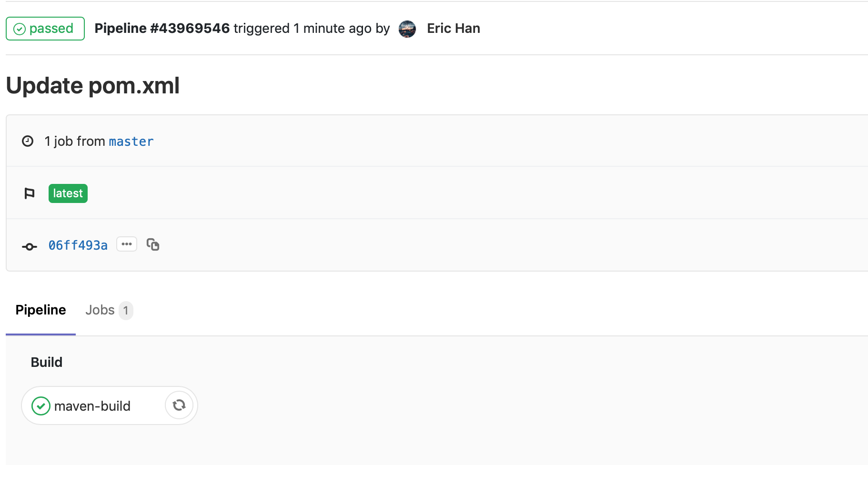Retry the maven-build job via circular arrow icon

(179, 405)
